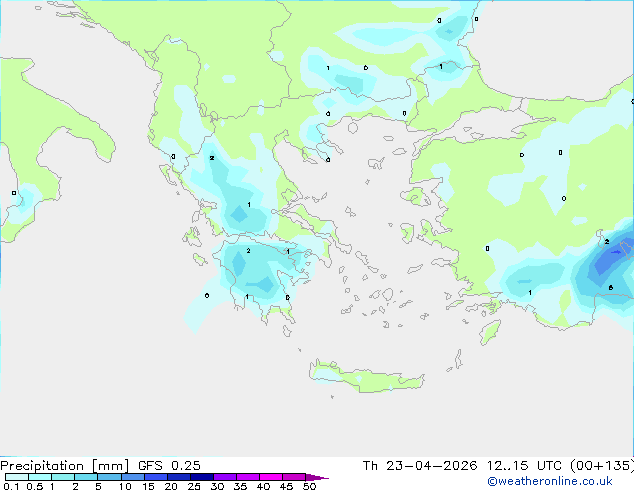Click the 20–25 mm dark blue swatch
Screen dimensions: 634x490
pos(179,477)
